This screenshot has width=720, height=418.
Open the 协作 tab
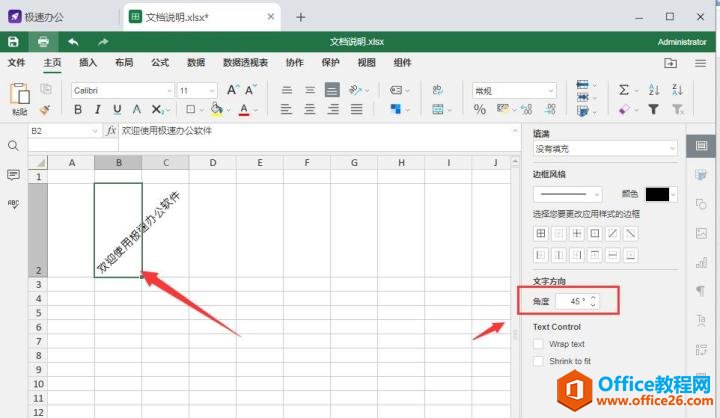tap(295, 62)
